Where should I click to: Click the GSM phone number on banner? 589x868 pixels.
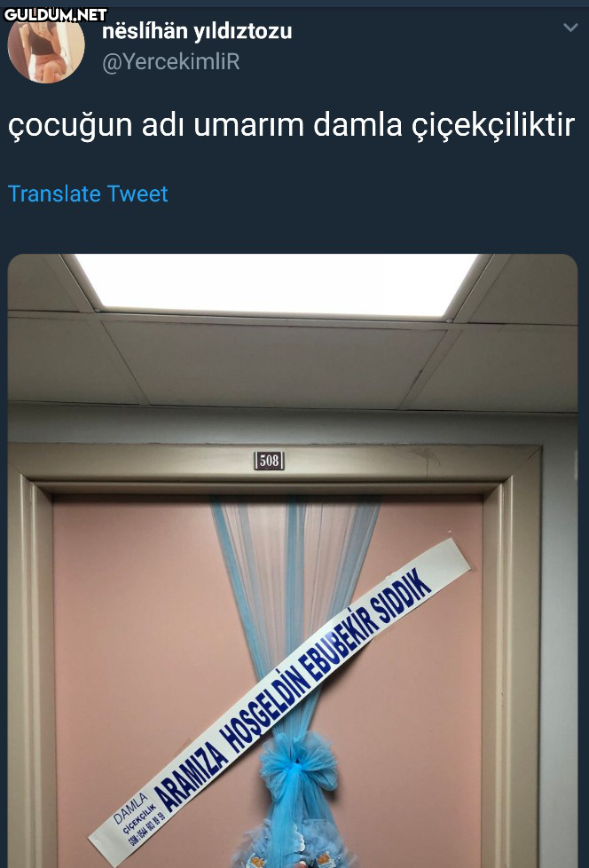tap(147, 829)
